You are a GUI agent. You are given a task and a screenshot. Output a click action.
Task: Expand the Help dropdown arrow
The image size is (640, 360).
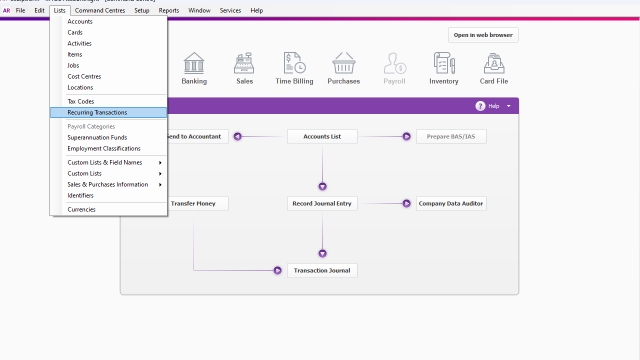click(x=509, y=106)
